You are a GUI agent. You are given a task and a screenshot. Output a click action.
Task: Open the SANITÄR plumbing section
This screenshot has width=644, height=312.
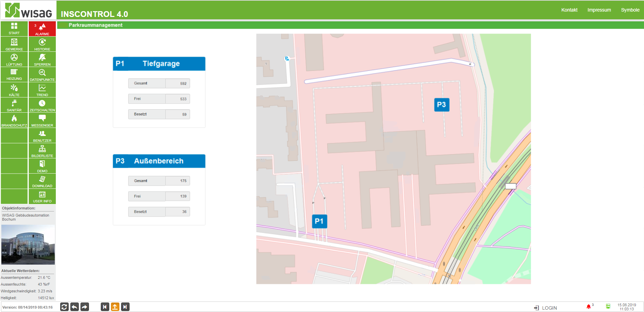click(x=14, y=105)
